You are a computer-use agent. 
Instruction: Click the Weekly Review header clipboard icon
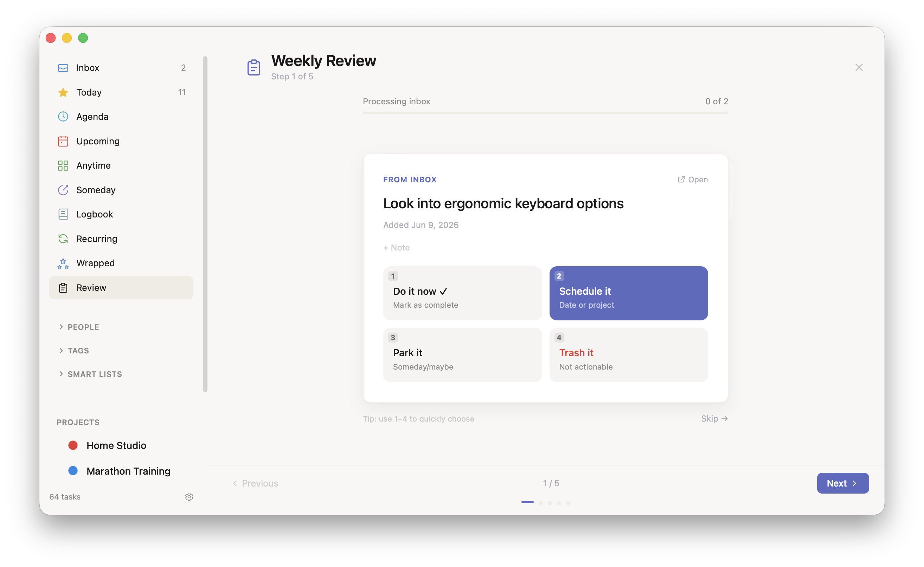[254, 67]
